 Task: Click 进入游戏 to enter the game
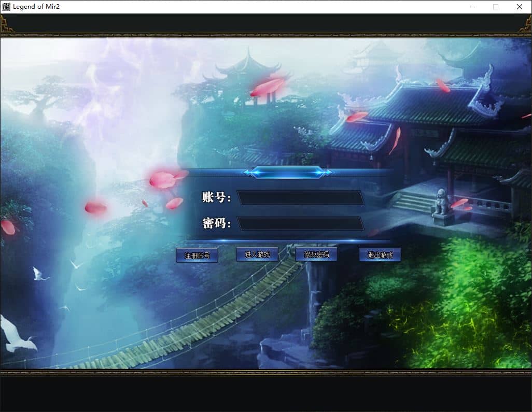[x=257, y=254]
